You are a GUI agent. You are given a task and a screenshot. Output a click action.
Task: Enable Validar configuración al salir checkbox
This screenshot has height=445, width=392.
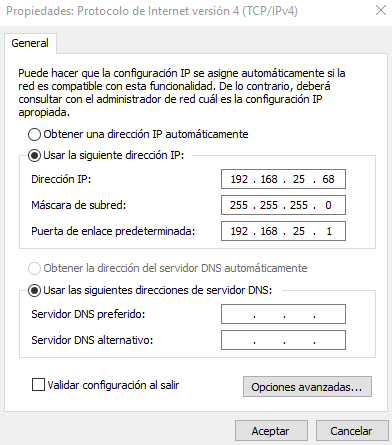pos(38,385)
